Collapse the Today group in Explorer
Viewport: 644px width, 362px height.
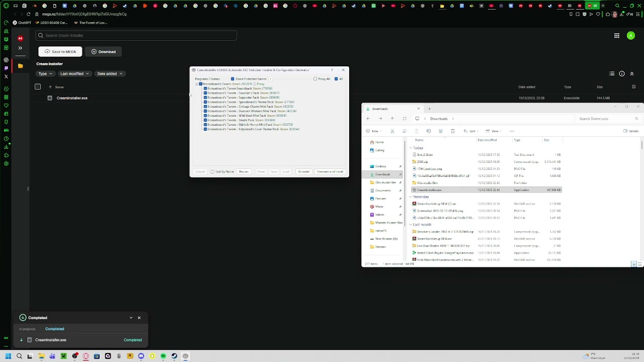point(411,148)
